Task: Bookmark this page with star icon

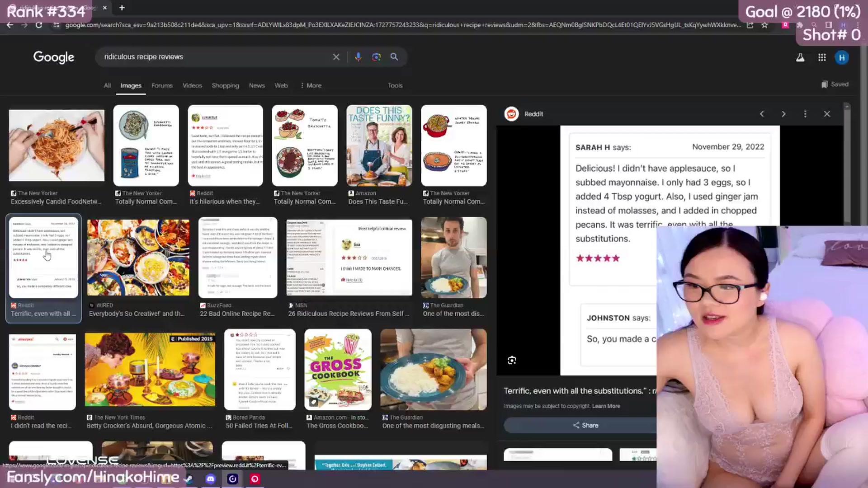Action: tap(764, 25)
